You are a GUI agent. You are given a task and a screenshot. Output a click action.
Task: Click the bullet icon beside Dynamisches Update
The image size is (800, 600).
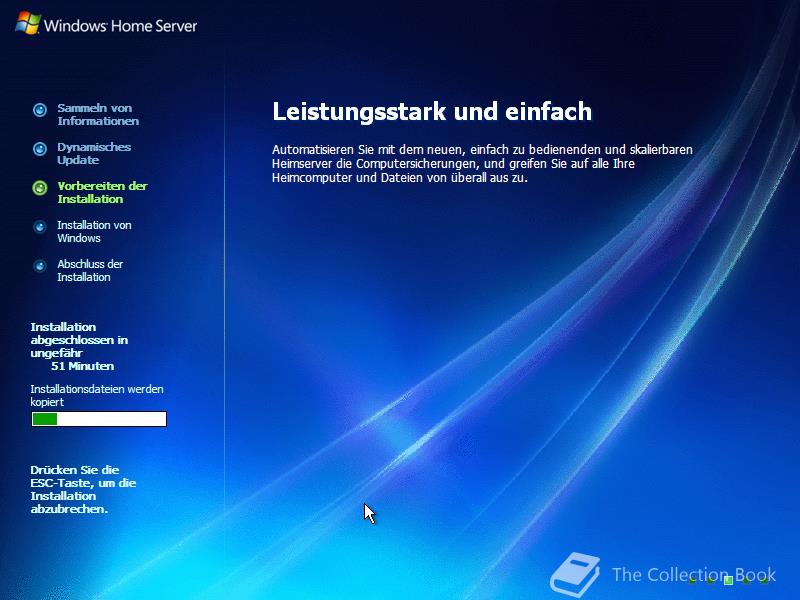40,148
